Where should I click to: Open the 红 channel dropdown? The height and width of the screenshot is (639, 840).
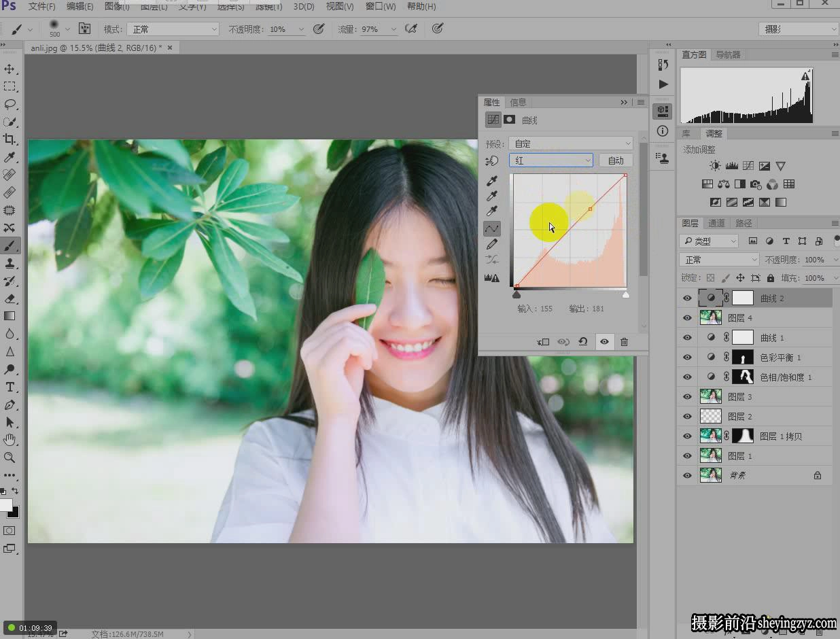(x=551, y=160)
